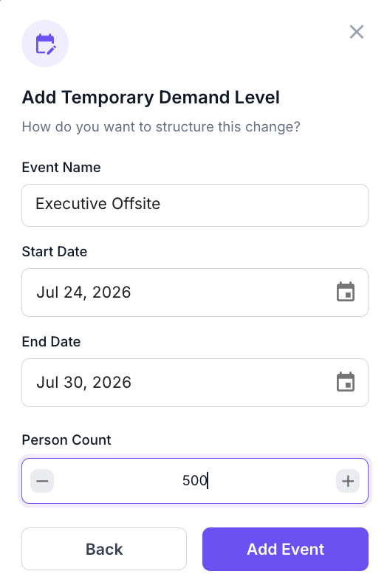Click the 'How do you want to structure' subtitle

pyautogui.click(x=161, y=127)
